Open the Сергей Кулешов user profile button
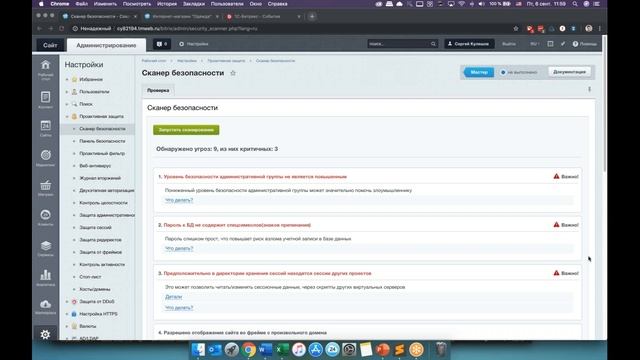 click(469, 44)
